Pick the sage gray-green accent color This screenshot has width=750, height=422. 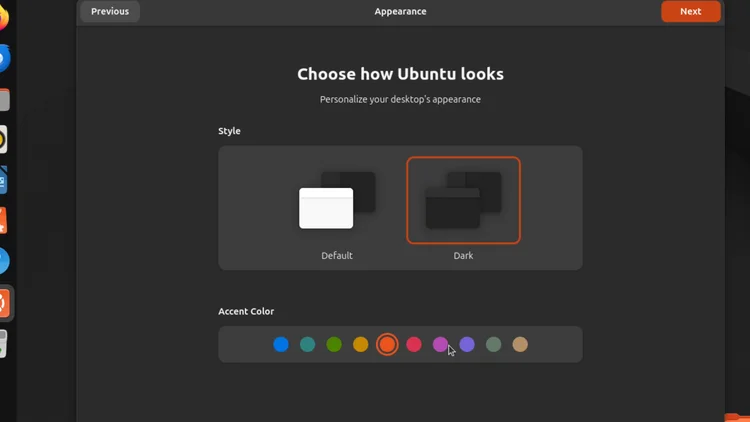coord(493,344)
